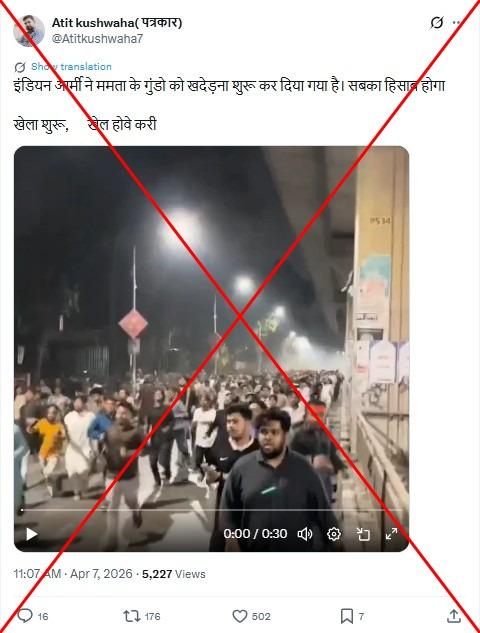Open the @Atitkushwaha7 handle link
The height and width of the screenshot is (633, 480).
[97, 39]
